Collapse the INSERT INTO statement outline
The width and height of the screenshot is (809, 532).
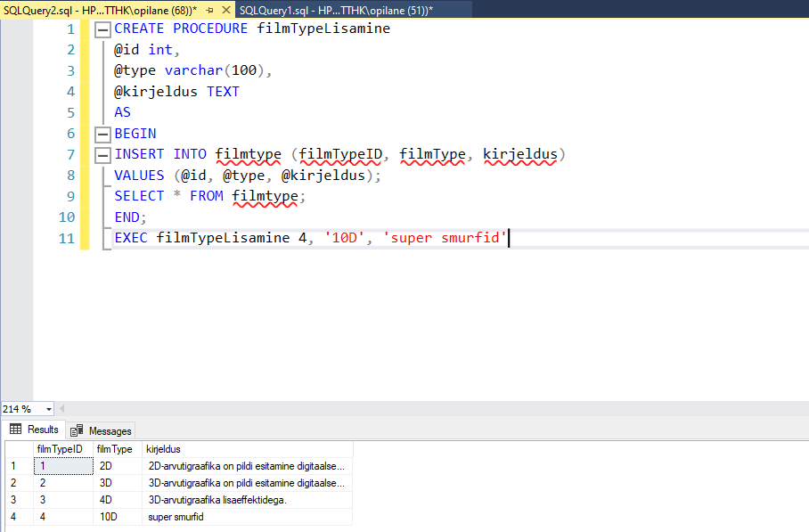(x=101, y=155)
